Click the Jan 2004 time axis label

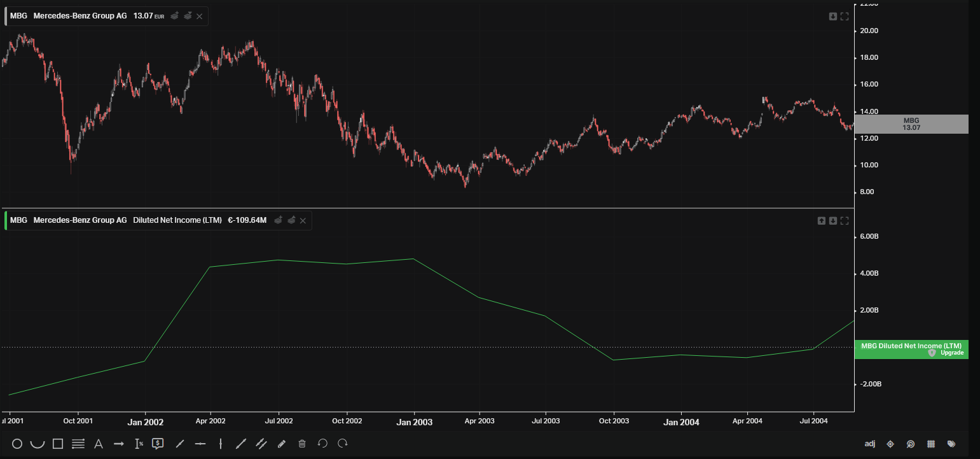click(x=681, y=421)
